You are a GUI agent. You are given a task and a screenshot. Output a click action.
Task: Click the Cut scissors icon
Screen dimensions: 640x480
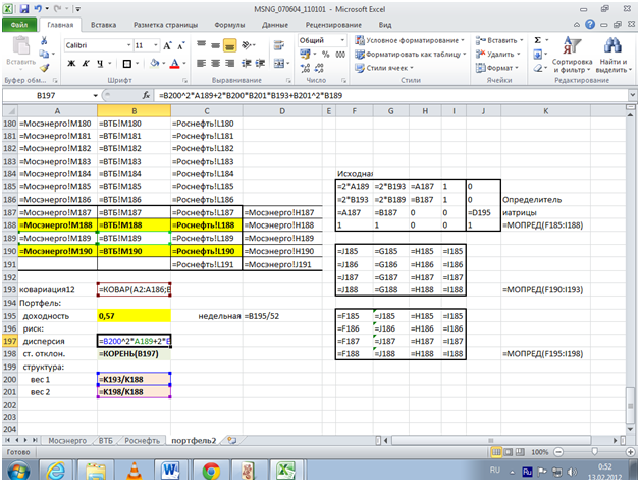44,40
